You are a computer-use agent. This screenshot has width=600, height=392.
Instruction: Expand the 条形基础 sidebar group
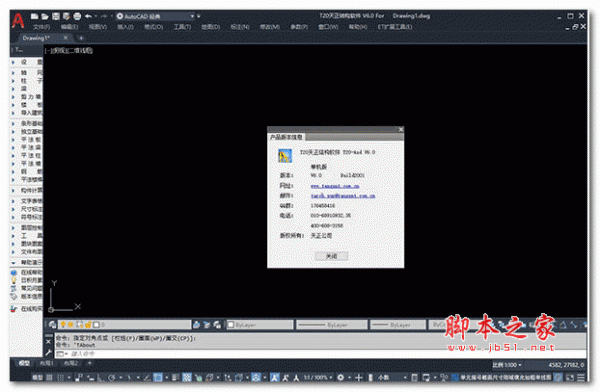pos(26,123)
